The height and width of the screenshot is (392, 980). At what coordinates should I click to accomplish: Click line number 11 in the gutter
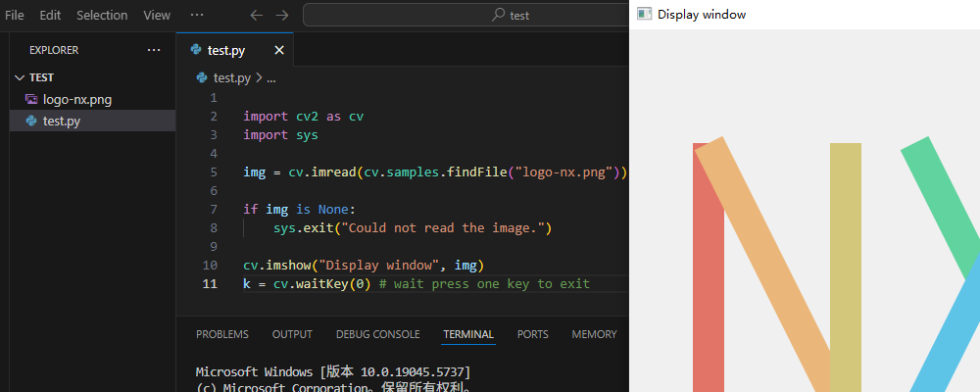210,284
